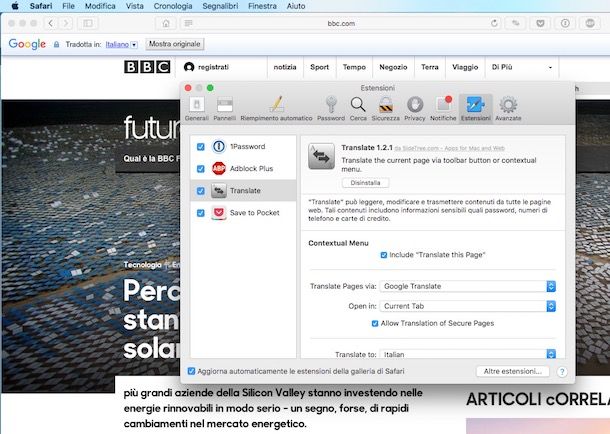Disable the 1Password extension checkbox
The height and width of the screenshot is (434, 610).
click(x=200, y=147)
